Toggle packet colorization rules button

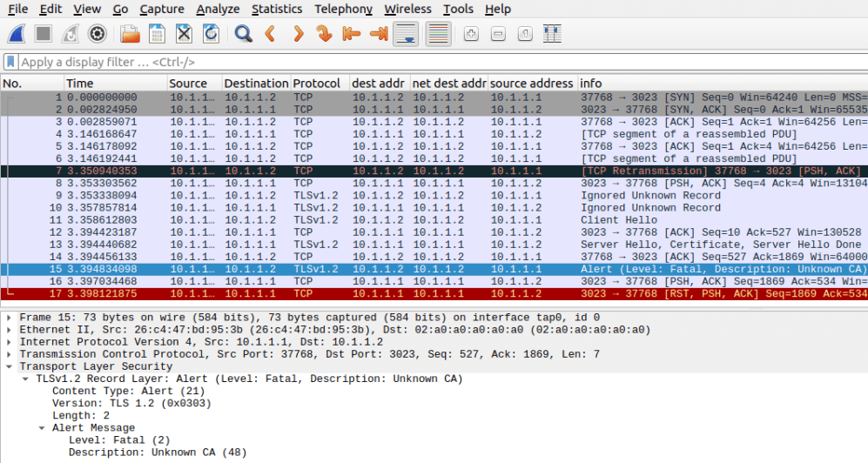tap(438, 34)
